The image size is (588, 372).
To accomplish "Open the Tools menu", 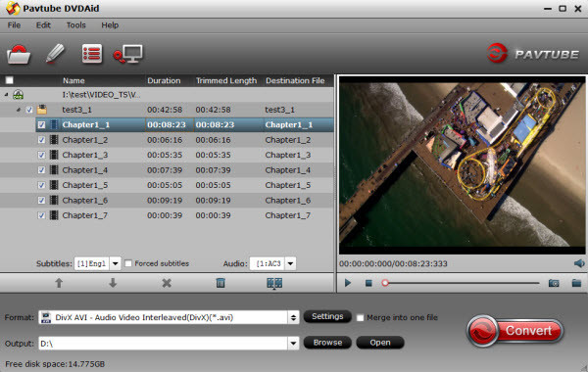I will (76, 25).
